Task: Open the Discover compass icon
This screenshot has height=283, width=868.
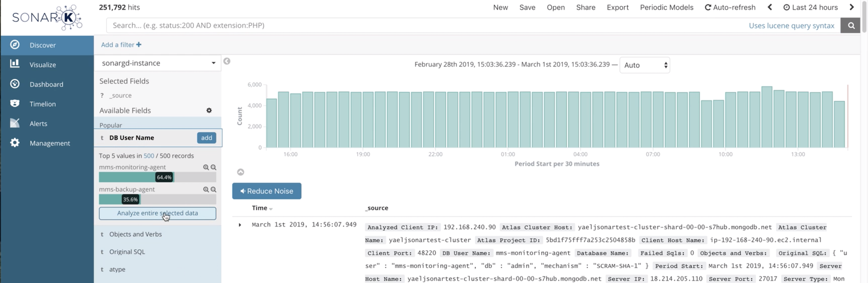Action: 15,44
